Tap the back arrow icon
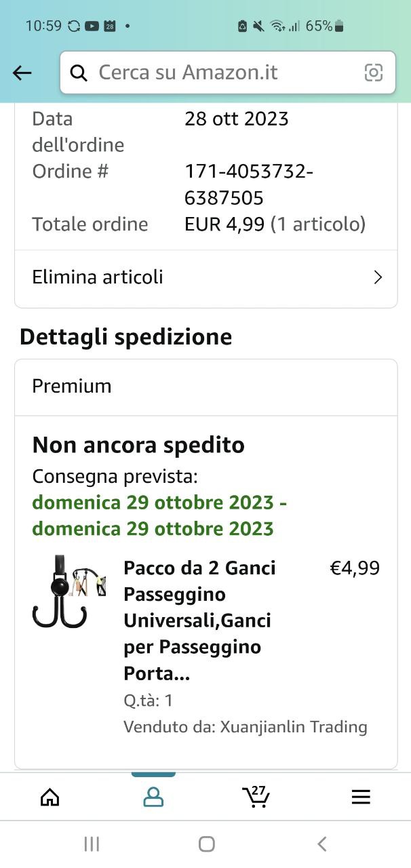411x868 pixels. click(x=22, y=73)
